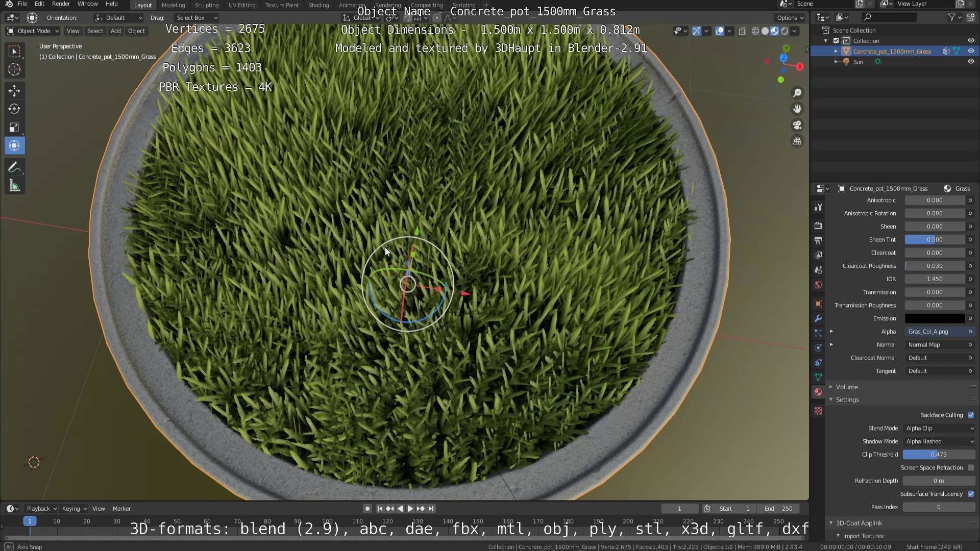The width and height of the screenshot is (980, 551).
Task: Play the animation forward
Action: click(410, 509)
